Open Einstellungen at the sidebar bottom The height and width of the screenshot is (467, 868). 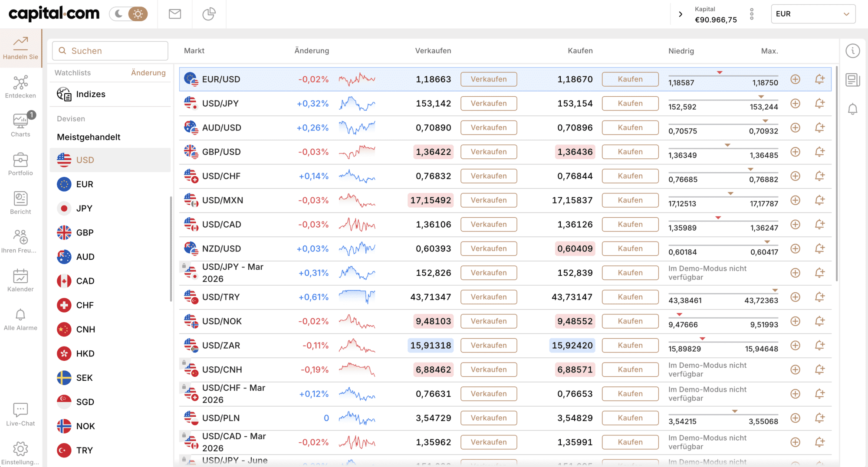(20, 451)
